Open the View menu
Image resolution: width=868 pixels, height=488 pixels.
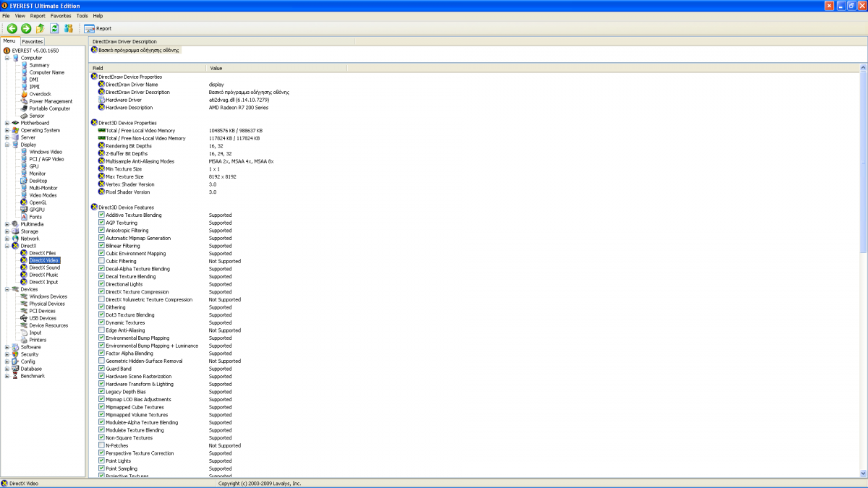20,15
